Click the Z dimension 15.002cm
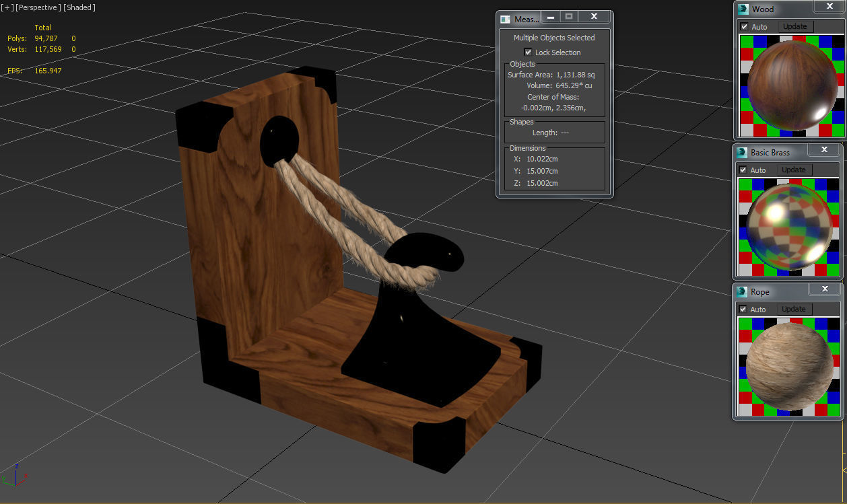 click(x=542, y=183)
